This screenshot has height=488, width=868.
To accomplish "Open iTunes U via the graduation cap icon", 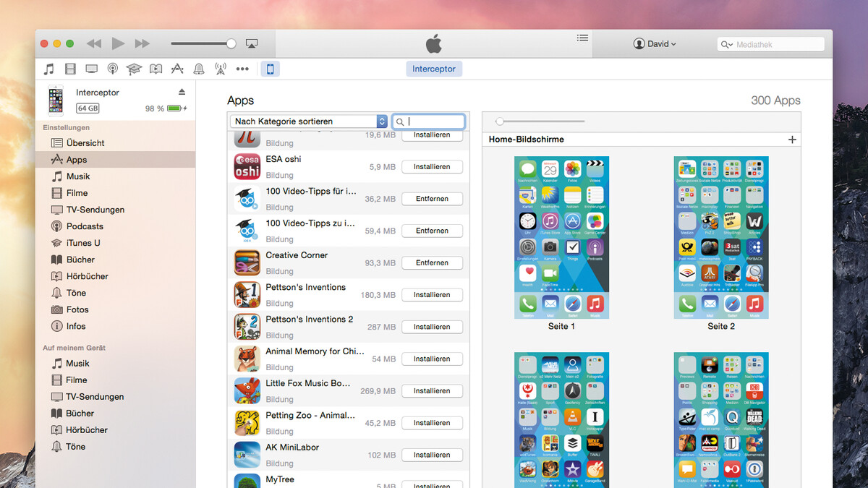I will point(134,69).
